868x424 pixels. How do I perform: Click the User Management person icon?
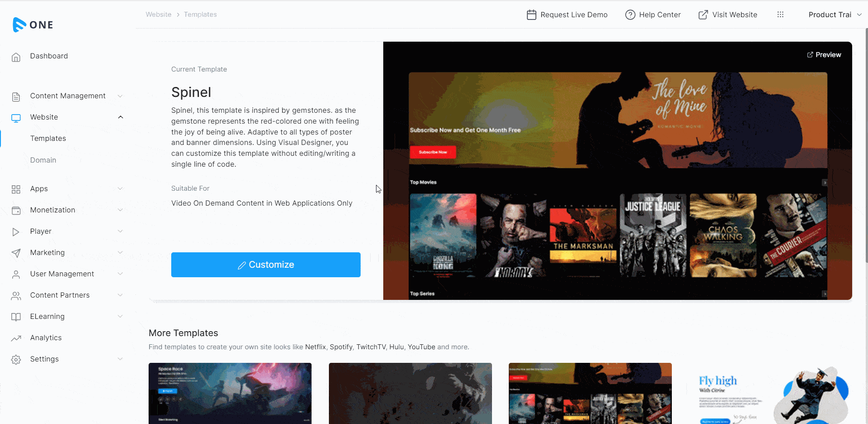(x=16, y=275)
